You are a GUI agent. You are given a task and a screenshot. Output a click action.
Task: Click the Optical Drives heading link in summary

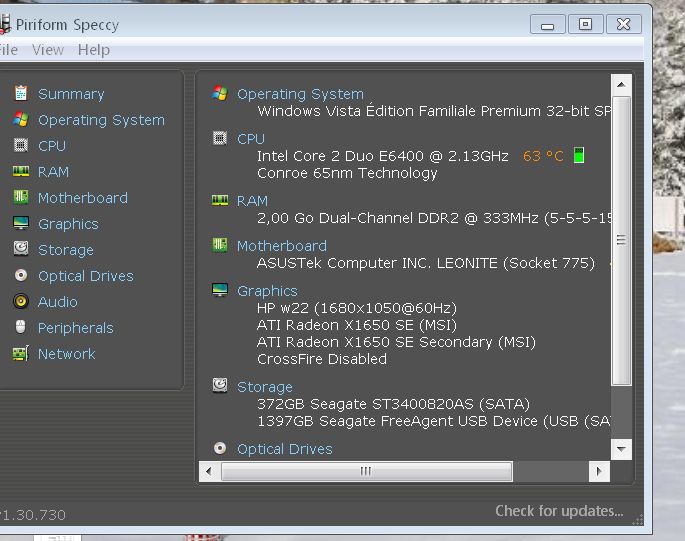pos(285,449)
